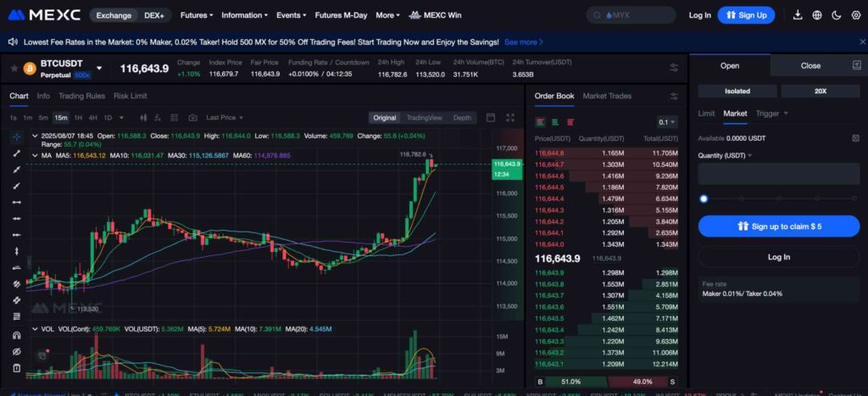This screenshot has height=396, width=868.
Task: Expand the chart to fullscreen
Action: (510, 117)
